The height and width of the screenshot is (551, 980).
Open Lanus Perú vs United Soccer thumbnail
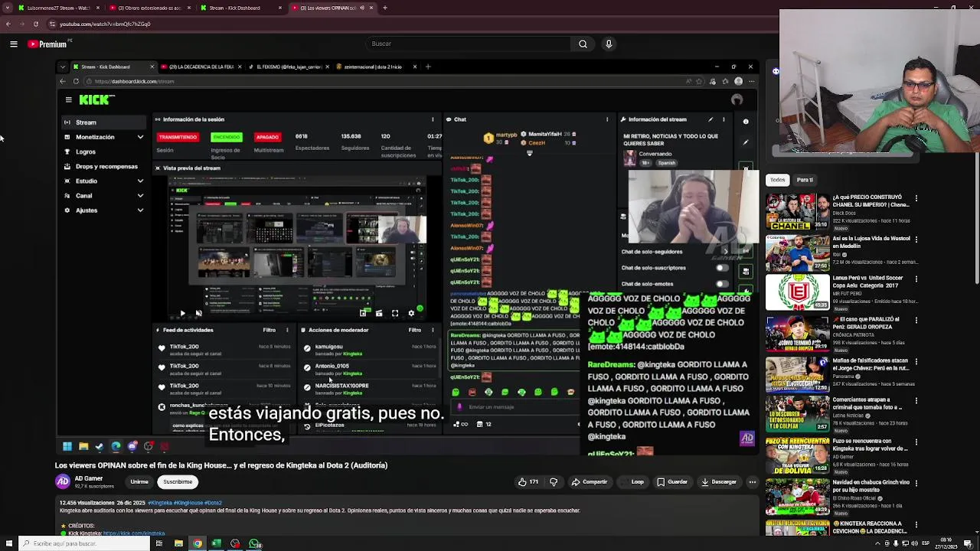coord(797,292)
